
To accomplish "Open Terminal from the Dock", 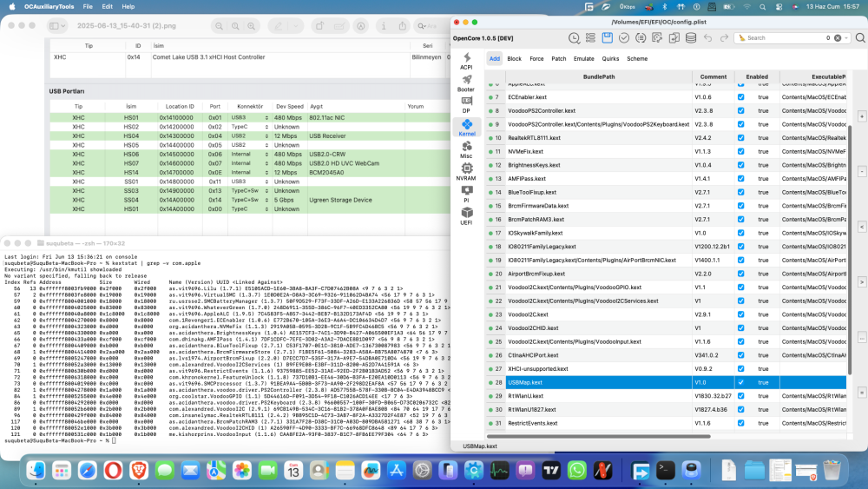I will (x=666, y=470).
